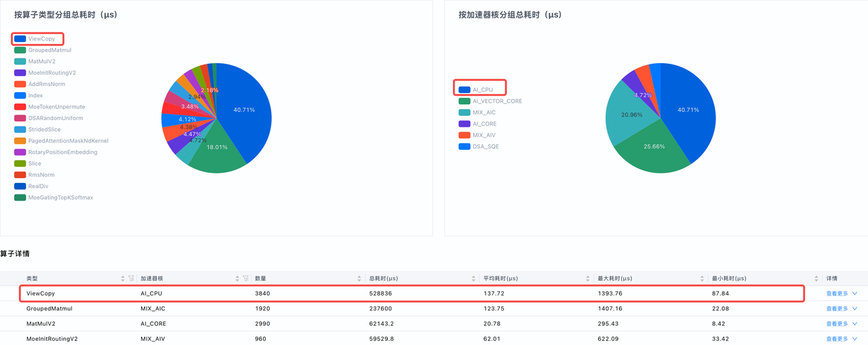The image size is (868, 345).
Task: Open filter for 类型 column
Action: (x=131, y=279)
